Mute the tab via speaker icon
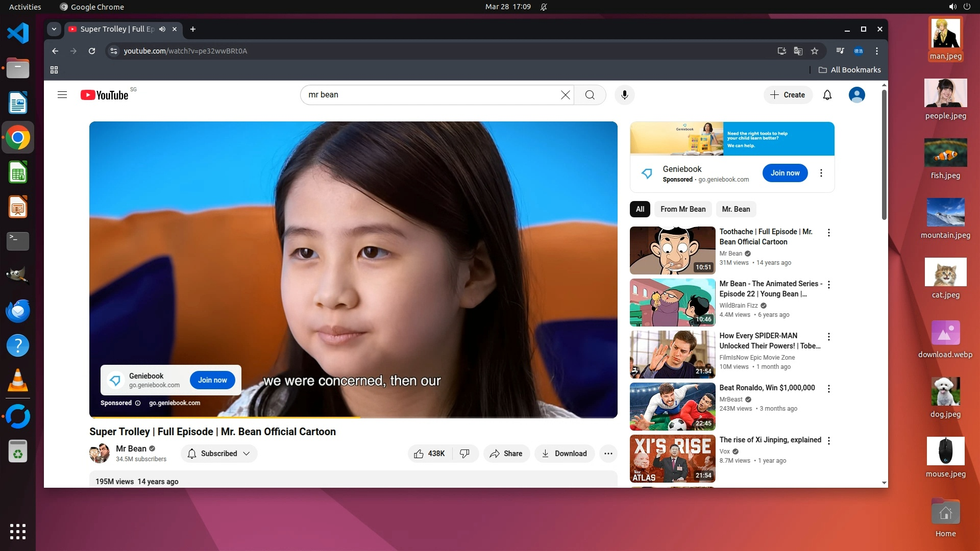Screen dimensions: 980x551 [x=162, y=29]
